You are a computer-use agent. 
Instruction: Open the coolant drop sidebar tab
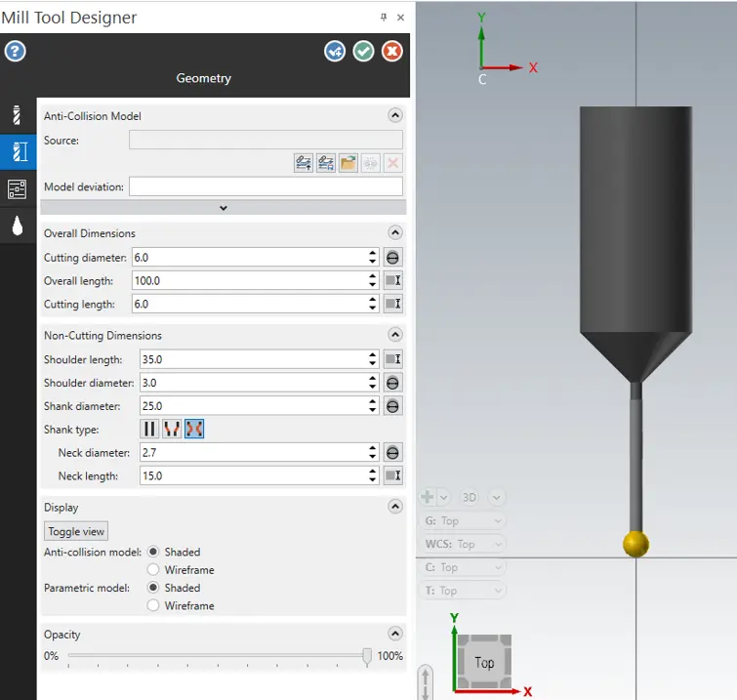tap(18, 226)
